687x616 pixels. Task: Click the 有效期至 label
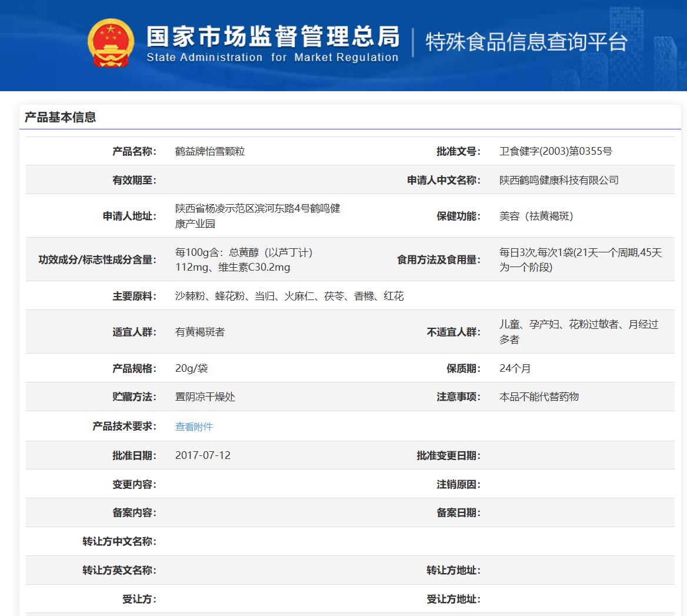(134, 180)
